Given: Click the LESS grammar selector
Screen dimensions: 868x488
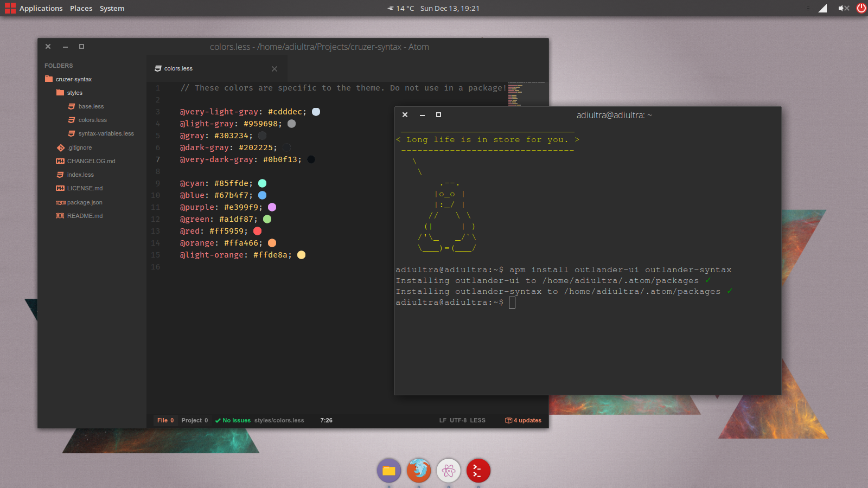Looking at the screenshot, I should click(x=477, y=420).
